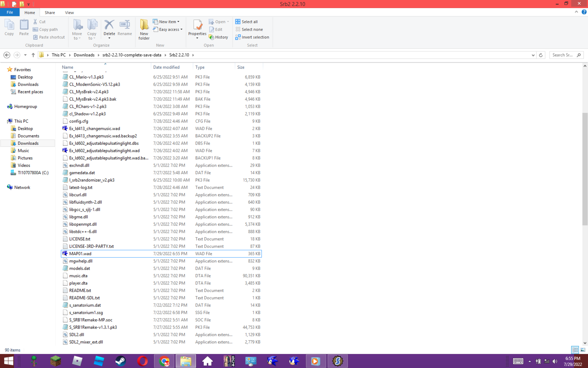The width and height of the screenshot is (588, 368).
Task: Switch to Details view icon in status bar
Action: (575, 350)
